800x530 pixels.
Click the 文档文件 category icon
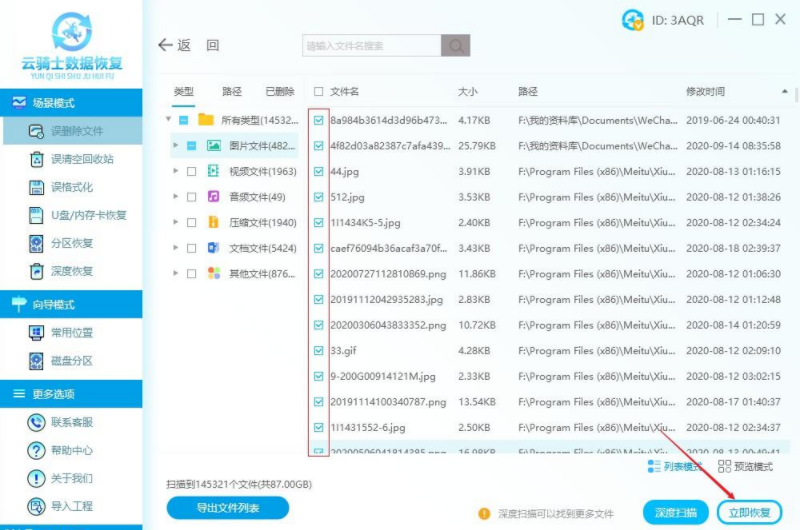[x=214, y=248]
